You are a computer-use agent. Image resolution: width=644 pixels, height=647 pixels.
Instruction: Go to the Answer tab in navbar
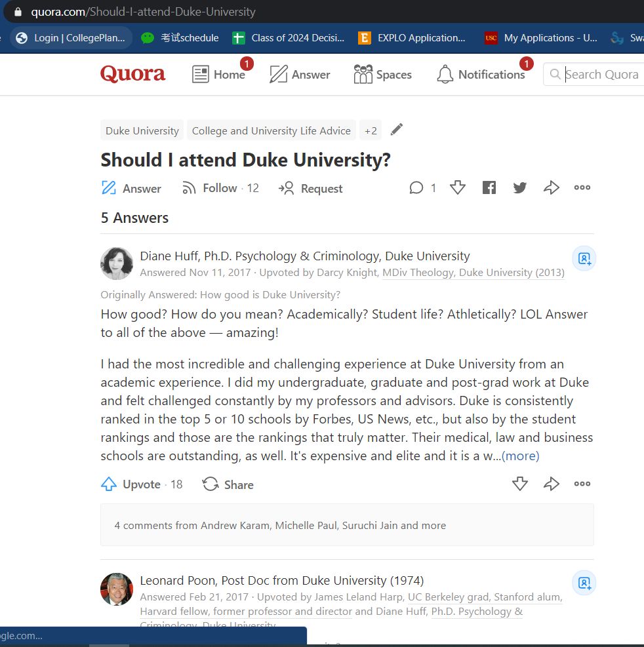coord(300,74)
